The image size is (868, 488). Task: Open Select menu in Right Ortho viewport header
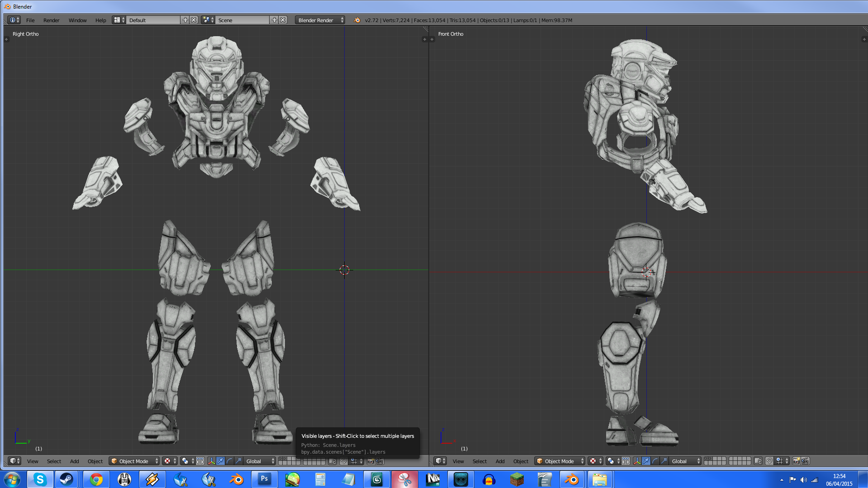(54, 461)
